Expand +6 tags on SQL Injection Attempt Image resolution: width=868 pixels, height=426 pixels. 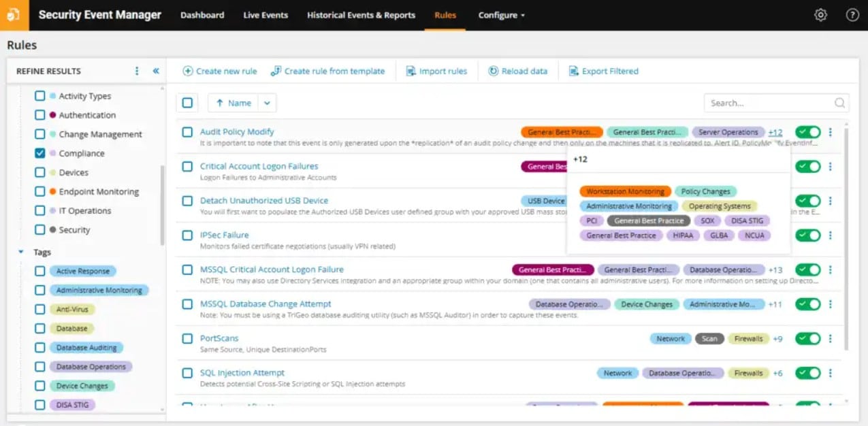click(777, 373)
